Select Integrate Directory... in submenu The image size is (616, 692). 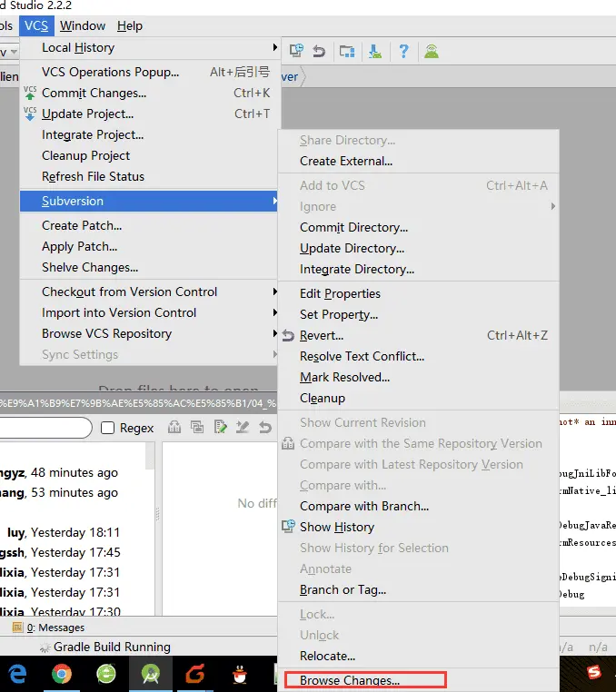tap(419, 269)
